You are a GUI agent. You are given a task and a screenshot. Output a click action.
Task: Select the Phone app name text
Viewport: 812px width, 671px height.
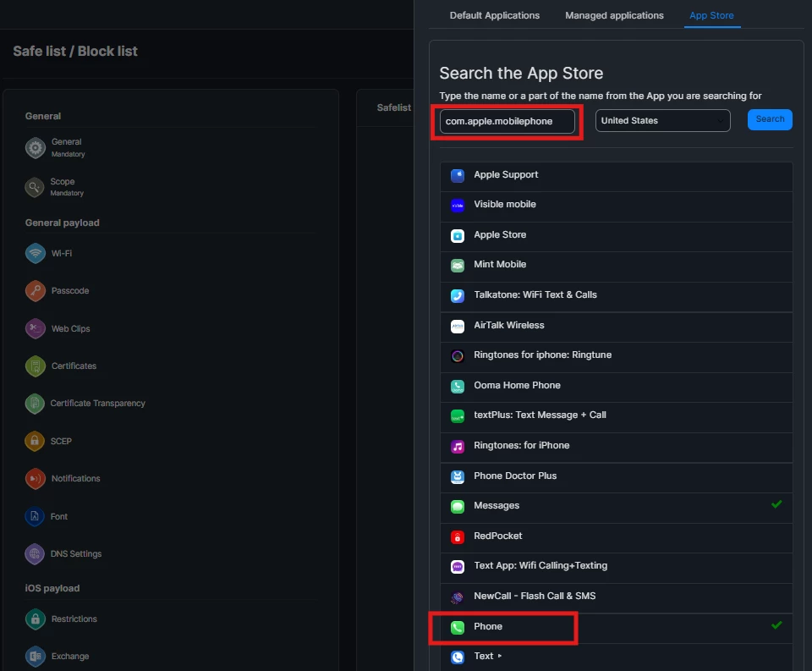click(x=488, y=626)
